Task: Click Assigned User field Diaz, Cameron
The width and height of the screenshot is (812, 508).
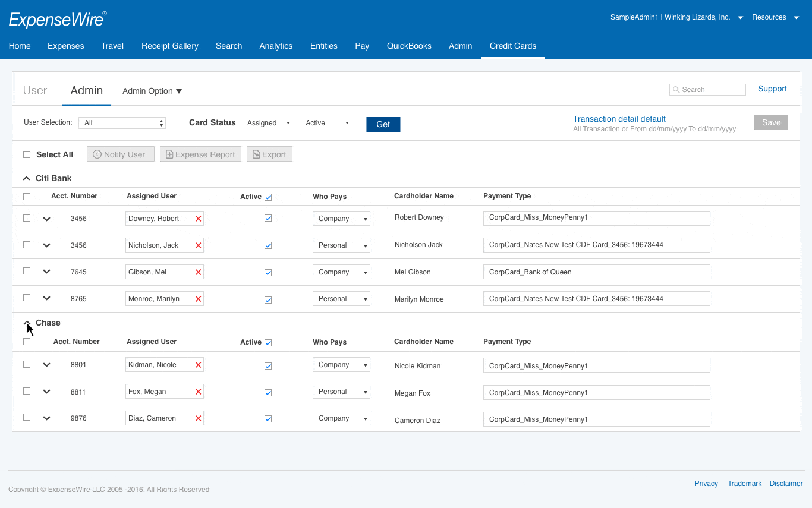Action: 165,418
